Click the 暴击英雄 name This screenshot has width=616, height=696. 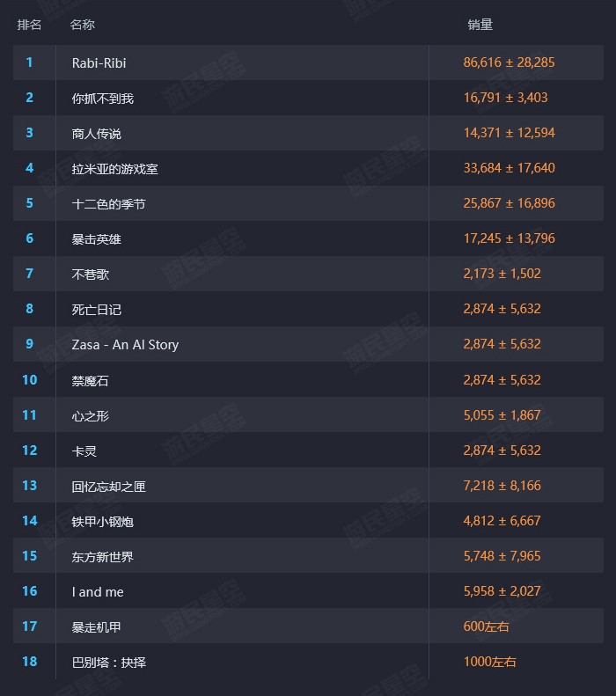click(x=96, y=239)
